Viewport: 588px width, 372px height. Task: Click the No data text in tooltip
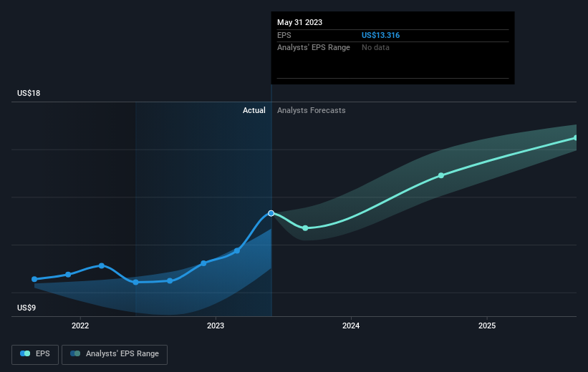375,48
